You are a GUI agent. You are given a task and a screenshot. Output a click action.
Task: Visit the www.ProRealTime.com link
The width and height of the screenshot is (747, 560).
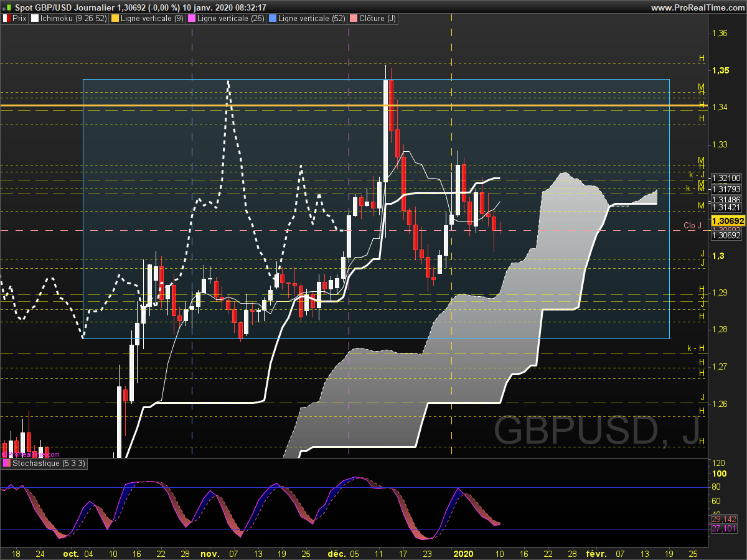pos(697,7)
